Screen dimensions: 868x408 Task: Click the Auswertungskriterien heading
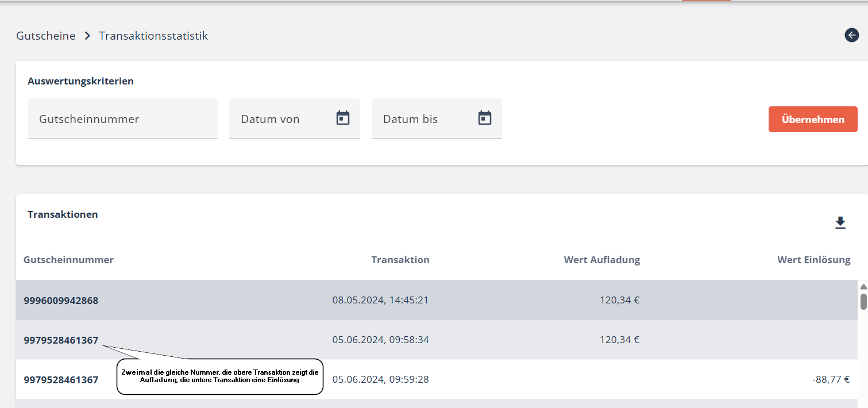[80, 81]
